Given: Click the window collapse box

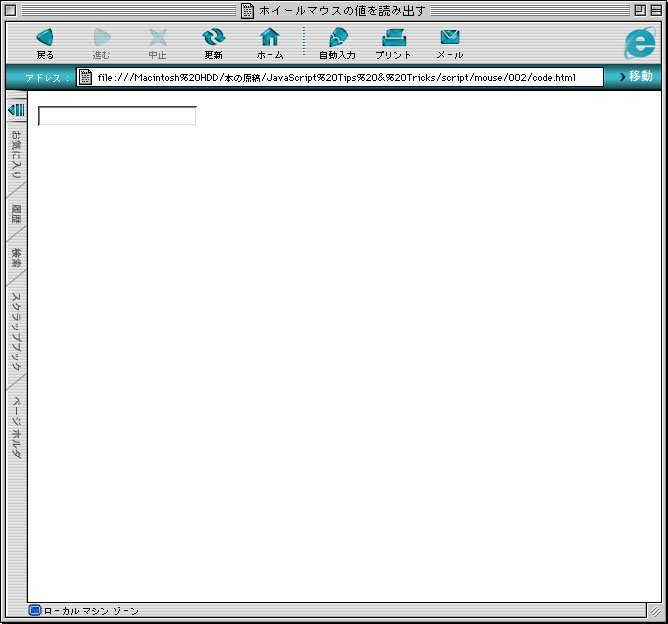Looking at the screenshot, I should click(656, 10).
